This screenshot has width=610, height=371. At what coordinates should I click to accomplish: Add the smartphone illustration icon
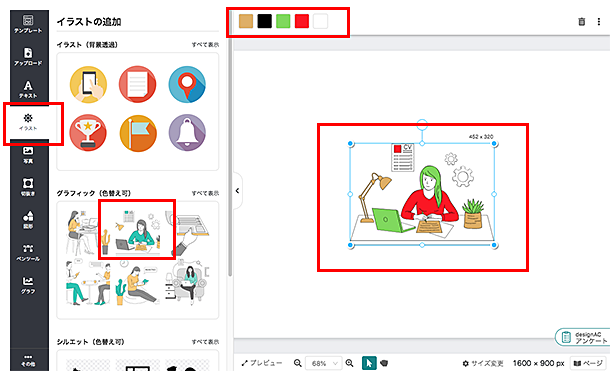point(88,84)
